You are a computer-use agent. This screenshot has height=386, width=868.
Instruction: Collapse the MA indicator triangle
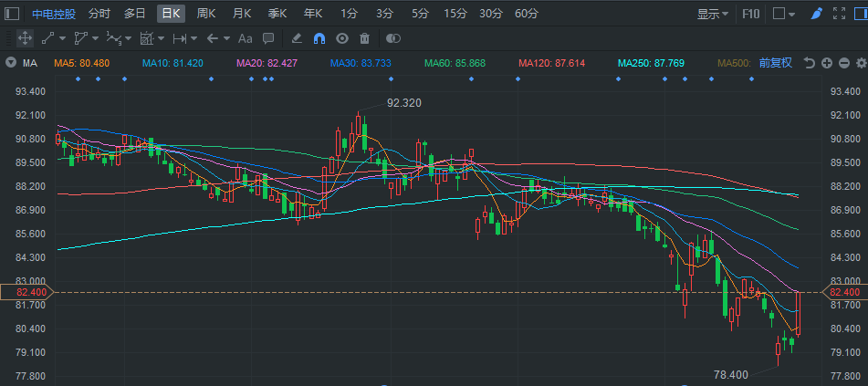coord(11,63)
